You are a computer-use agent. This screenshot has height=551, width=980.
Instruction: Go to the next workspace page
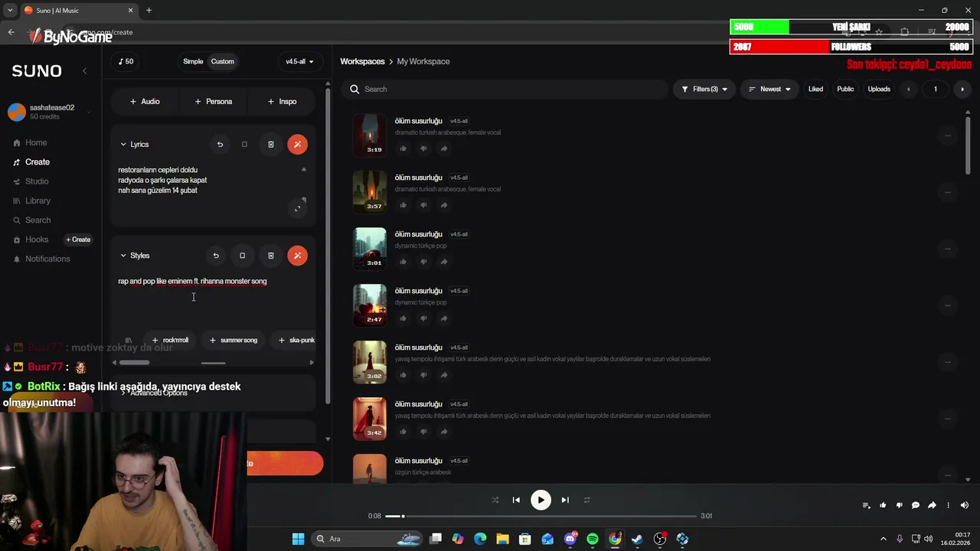962,89
